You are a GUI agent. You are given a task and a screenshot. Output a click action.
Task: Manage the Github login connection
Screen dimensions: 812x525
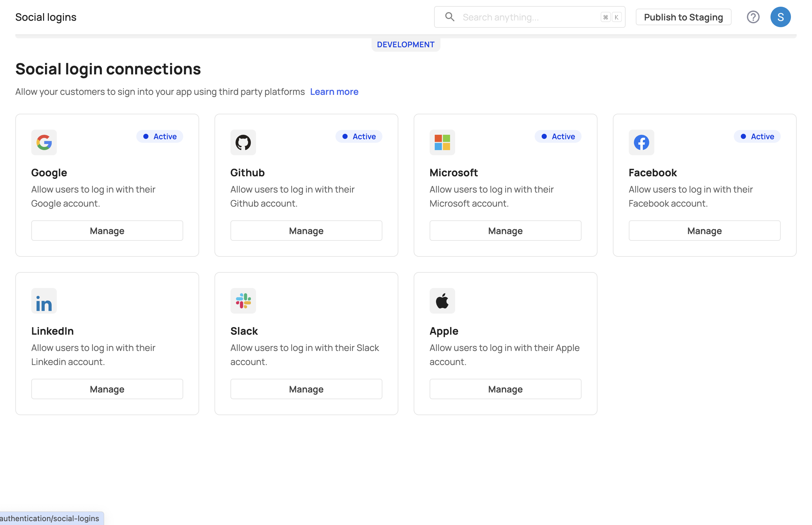pyautogui.click(x=306, y=231)
